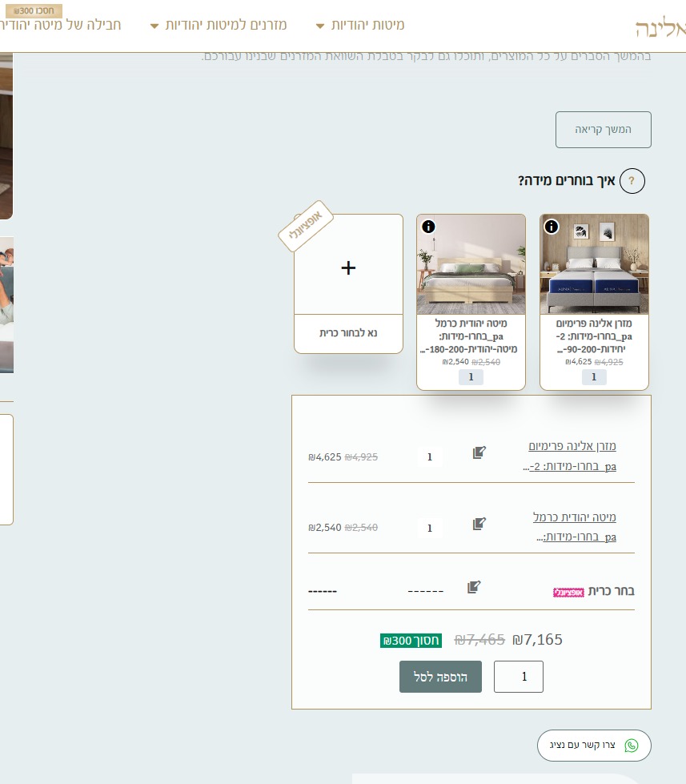Click the 'בחר כרית' choose pillow row
The height and width of the screenshot is (784, 686).
611,591
